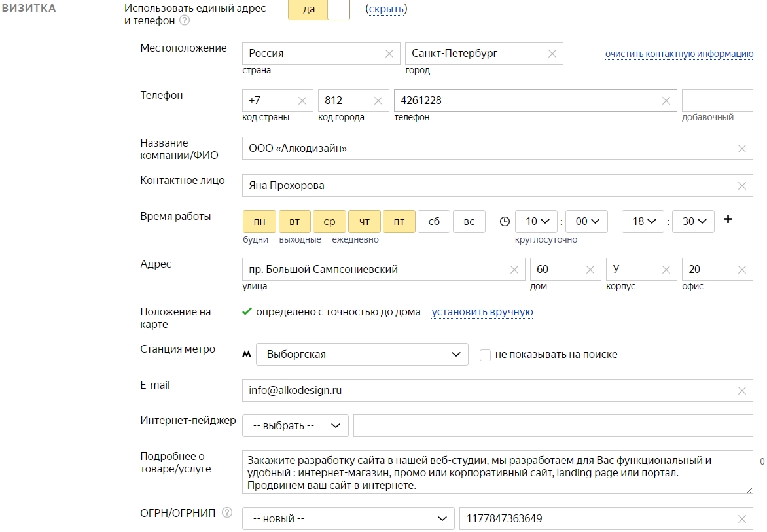Open the end minutes dropdown 30

point(694,222)
